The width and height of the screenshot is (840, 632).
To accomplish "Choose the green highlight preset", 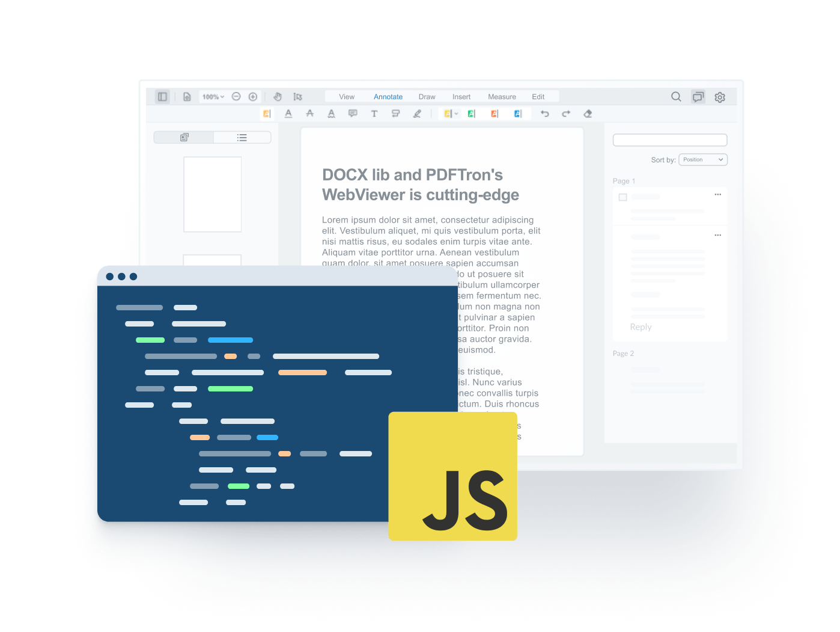I will 472,114.
